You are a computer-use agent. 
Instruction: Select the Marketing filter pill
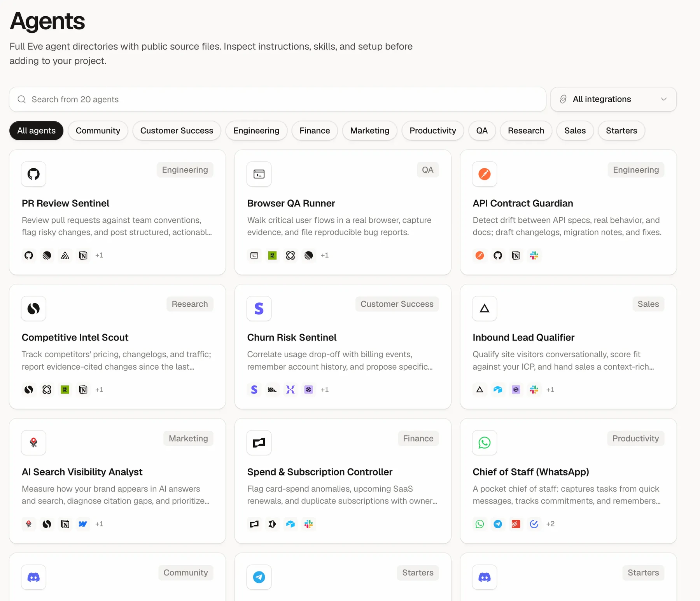pyautogui.click(x=370, y=131)
